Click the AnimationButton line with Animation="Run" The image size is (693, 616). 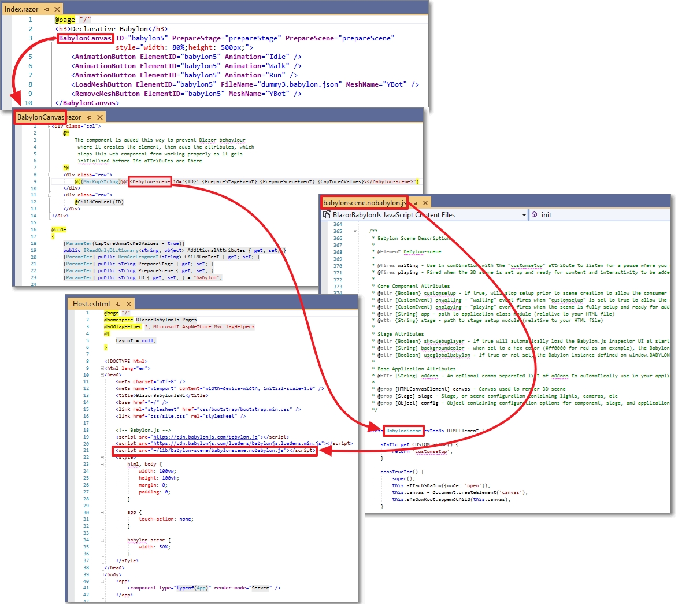(184, 75)
